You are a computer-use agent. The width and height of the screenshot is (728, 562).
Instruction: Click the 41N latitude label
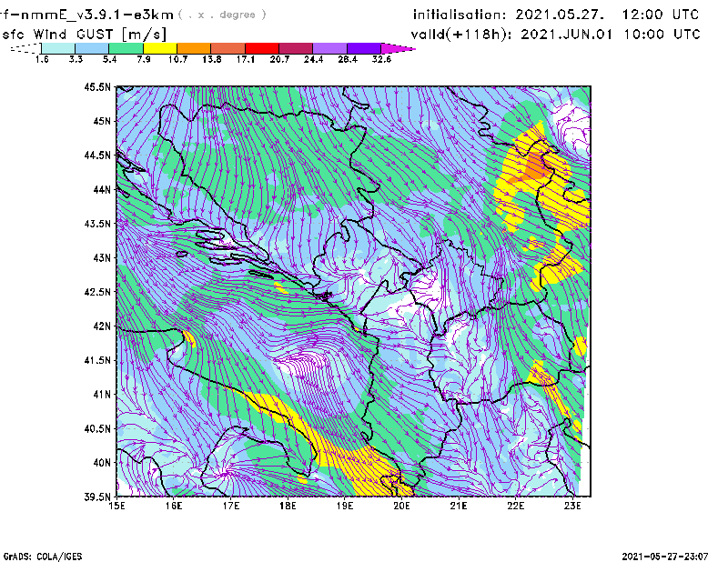[102, 395]
